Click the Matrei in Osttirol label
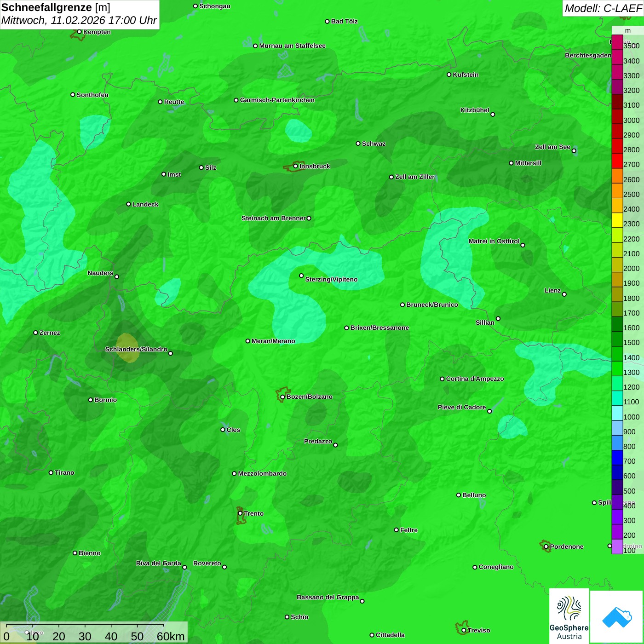 pos(494,241)
